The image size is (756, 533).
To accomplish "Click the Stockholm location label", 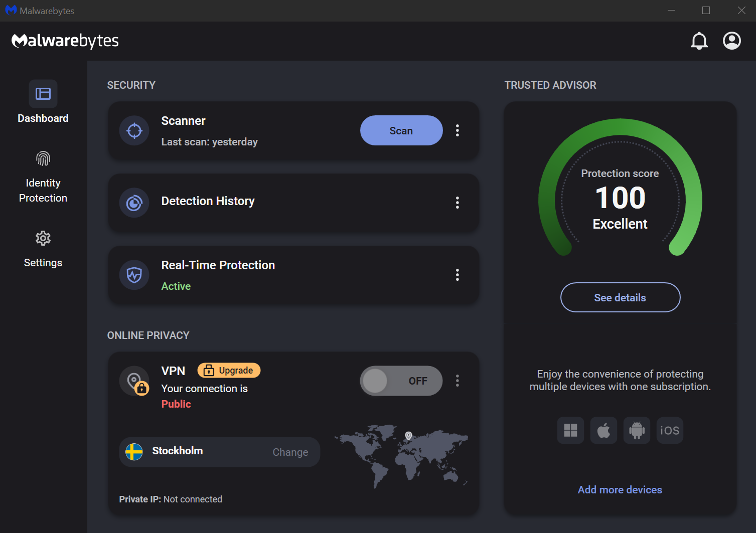I will pos(178,451).
